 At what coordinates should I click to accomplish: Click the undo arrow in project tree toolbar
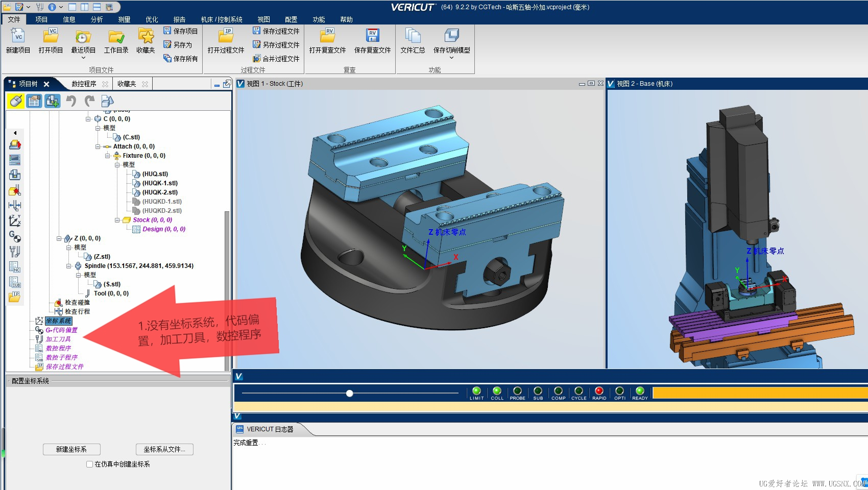[71, 101]
